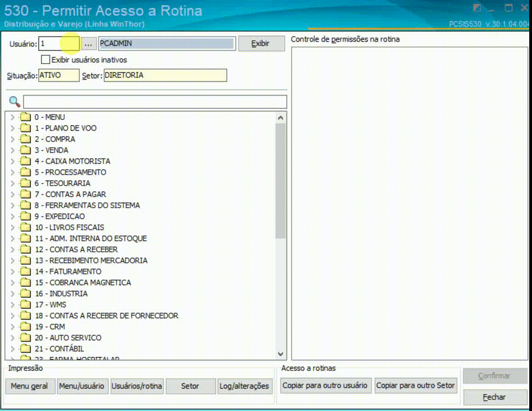
Task: Click the Setor print button
Action: (x=190, y=386)
